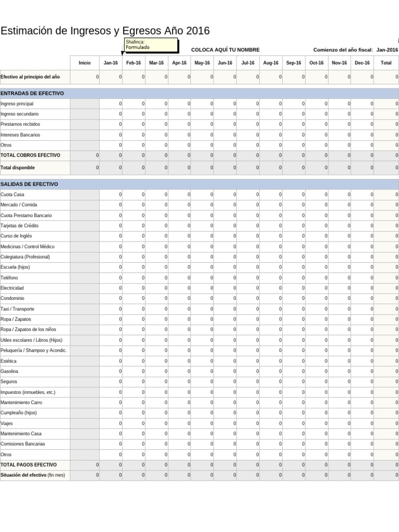
Task: Click the title 'Estimación de Ingresos y Egresos Año 2016'
Action: 105,31
